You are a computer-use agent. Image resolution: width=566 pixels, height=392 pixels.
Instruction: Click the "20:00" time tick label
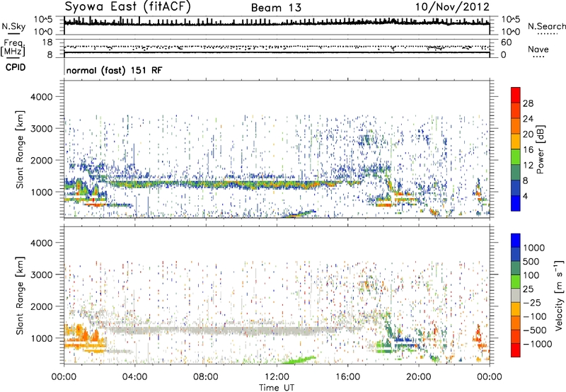tap(419, 377)
